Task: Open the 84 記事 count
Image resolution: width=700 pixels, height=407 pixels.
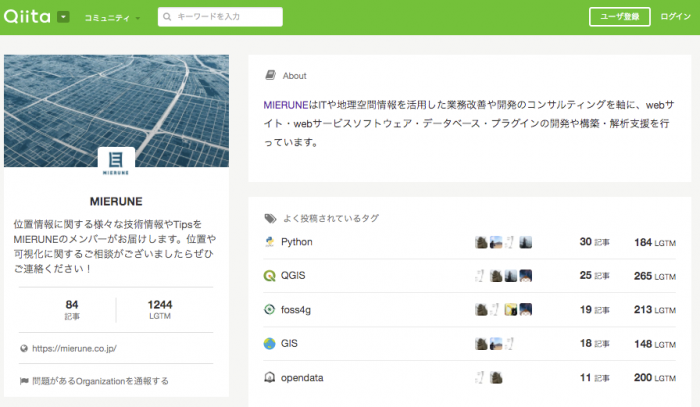Action: [x=72, y=310]
